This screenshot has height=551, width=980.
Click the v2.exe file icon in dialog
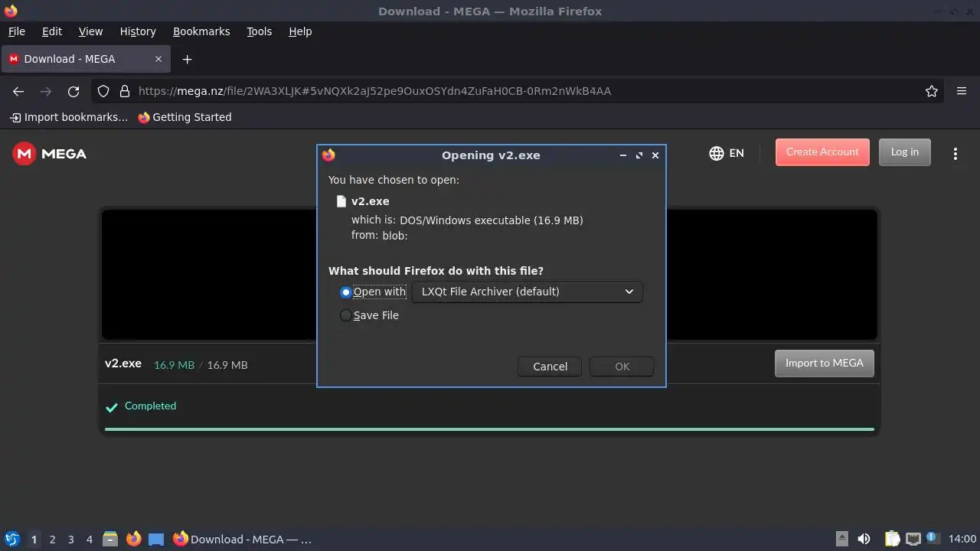(341, 201)
